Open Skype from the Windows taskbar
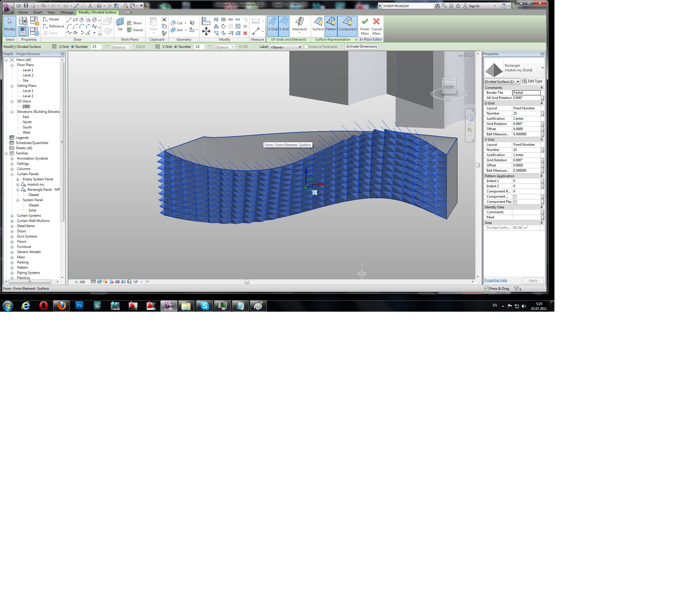This screenshot has height=591, width=700. point(204,306)
